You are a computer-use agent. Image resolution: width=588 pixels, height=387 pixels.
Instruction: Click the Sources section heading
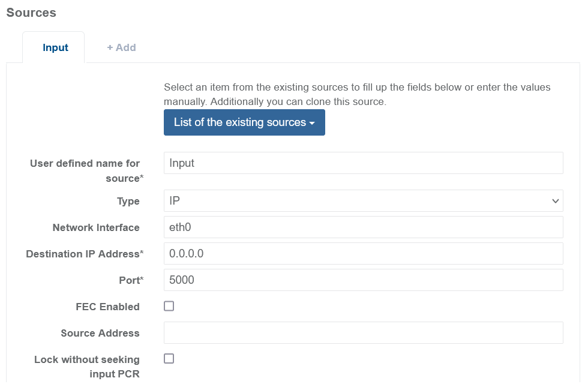[x=31, y=13]
